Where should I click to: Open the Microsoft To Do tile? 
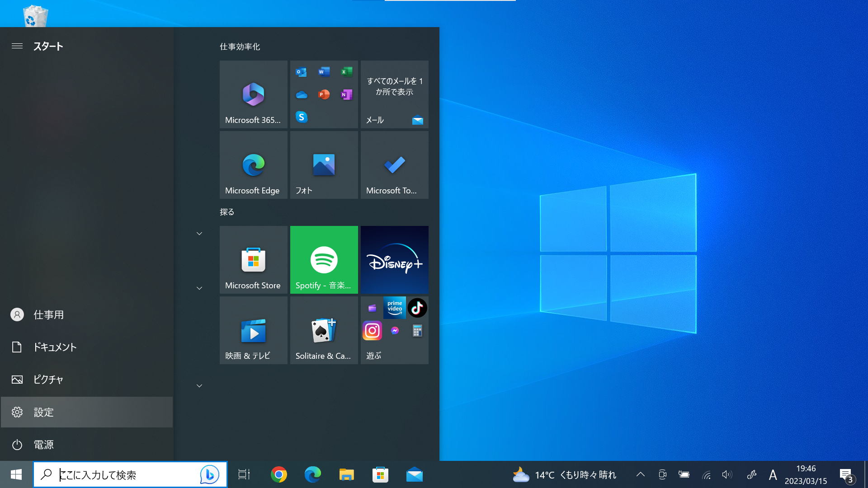click(394, 165)
